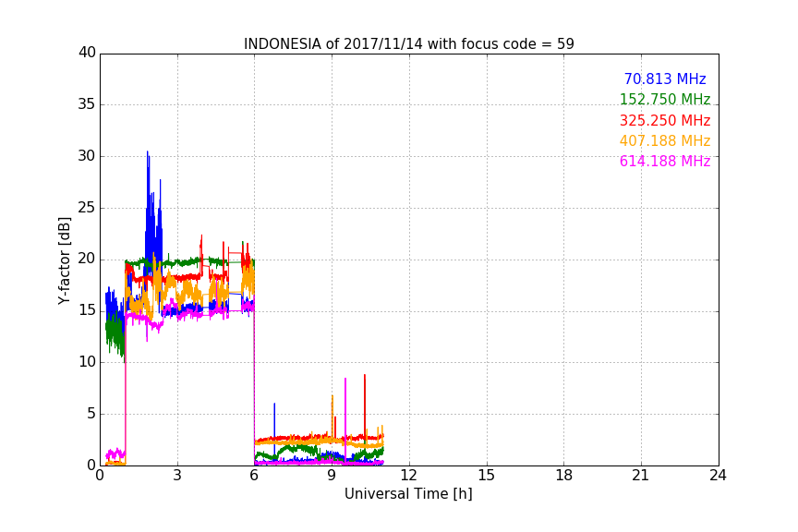Viewport: 798px width, 532px height.
Task: Click x-axis tick label 18
Action: point(564,476)
